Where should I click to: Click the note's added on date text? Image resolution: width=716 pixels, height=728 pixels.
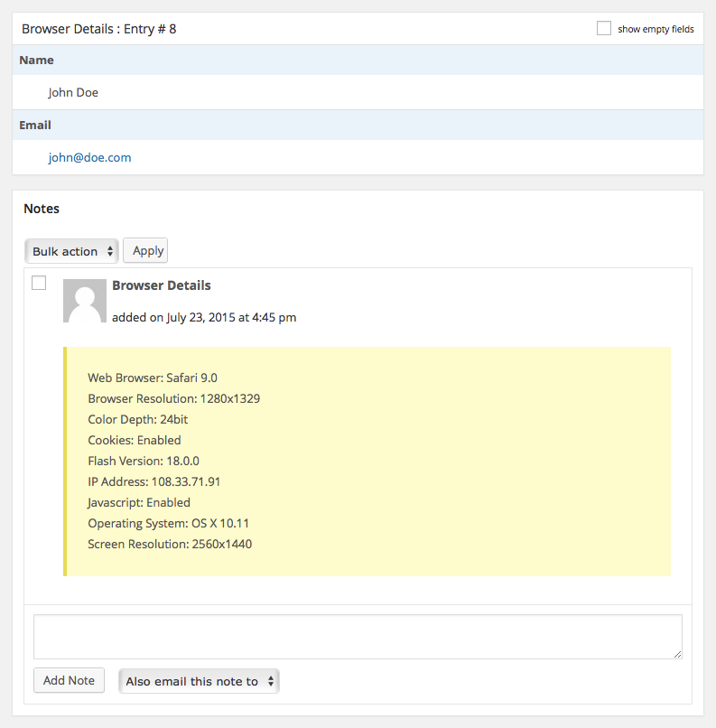tap(204, 317)
